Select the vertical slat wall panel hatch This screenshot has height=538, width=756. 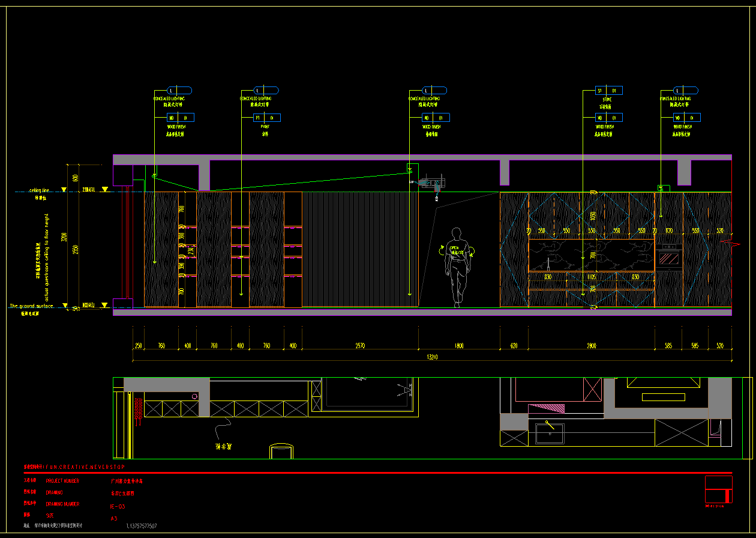(x=360, y=249)
